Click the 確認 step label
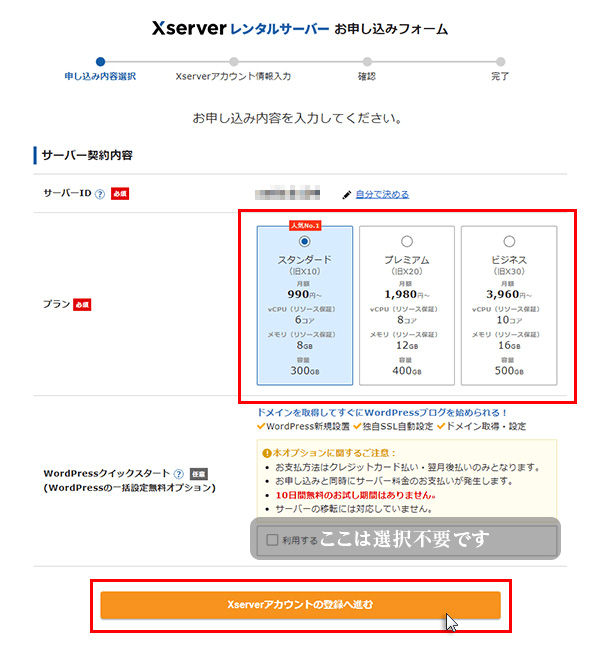The width and height of the screenshot is (600, 646). (367, 77)
